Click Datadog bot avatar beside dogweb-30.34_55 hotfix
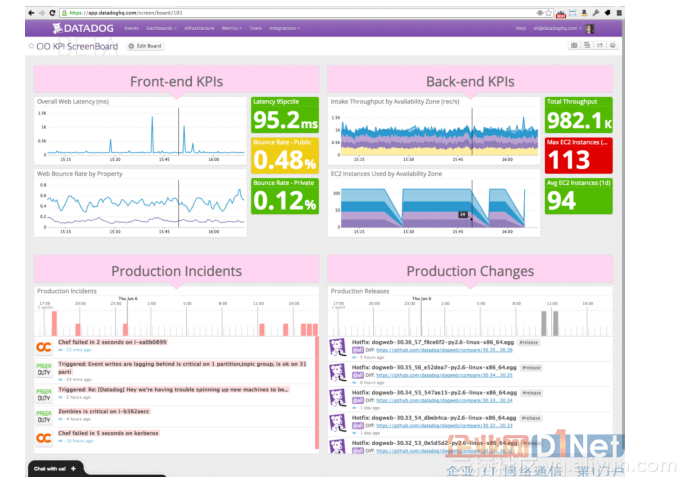The image size is (688, 488). pyautogui.click(x=338, y=398)
